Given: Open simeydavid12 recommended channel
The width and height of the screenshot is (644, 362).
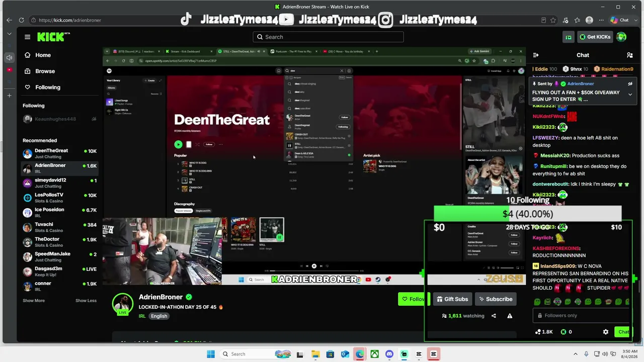Looking at the screenshot, I should coord(59,183).
